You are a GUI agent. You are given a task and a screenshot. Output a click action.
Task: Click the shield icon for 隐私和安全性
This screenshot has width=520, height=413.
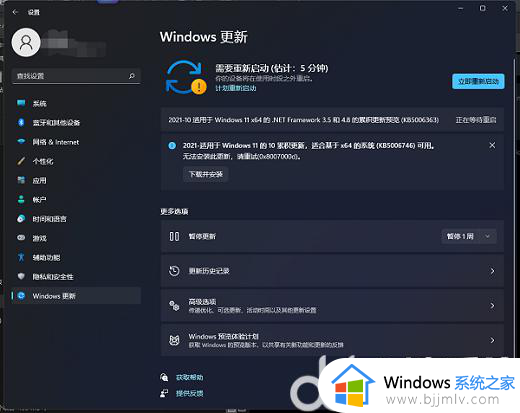(21, 276)
